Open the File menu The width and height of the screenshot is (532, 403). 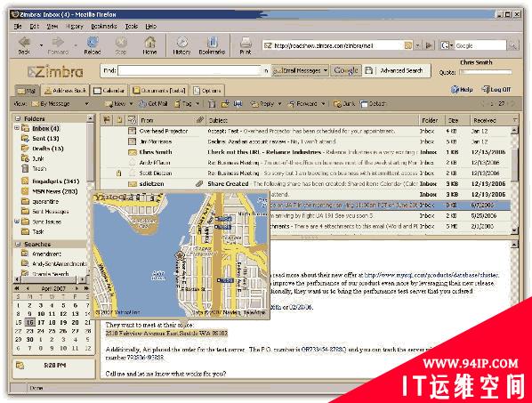click(x=18, y=26)
